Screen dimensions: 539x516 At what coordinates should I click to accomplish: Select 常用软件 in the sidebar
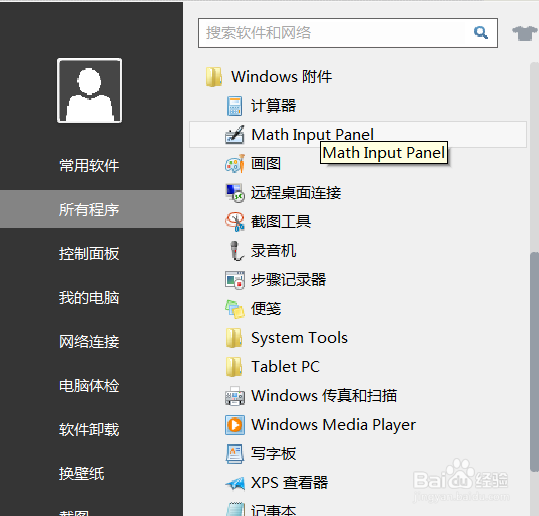click(89, 166)
